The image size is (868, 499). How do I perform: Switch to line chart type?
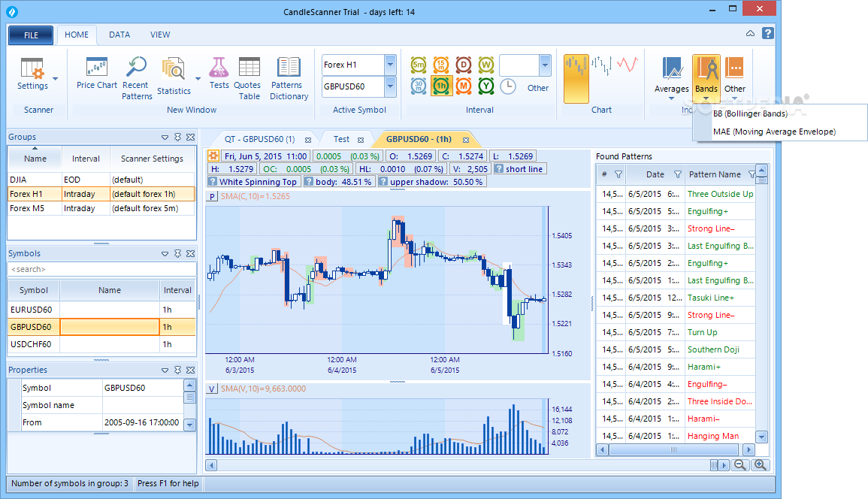[x=628, y=64]
